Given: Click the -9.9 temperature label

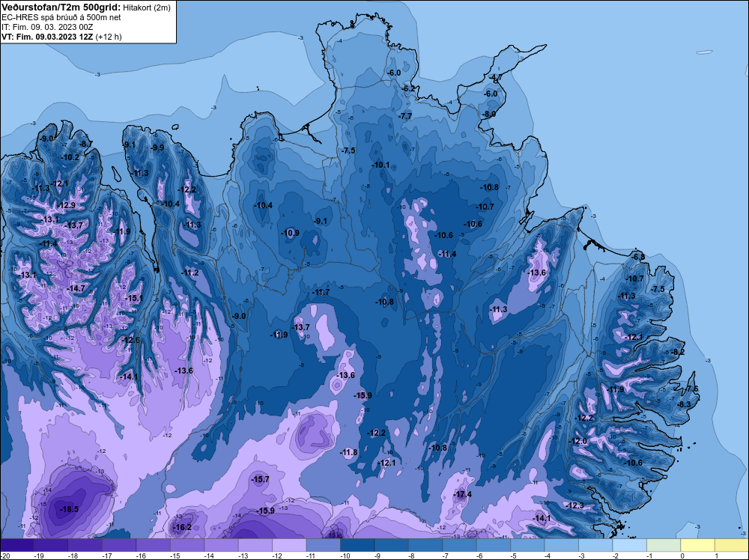Looking at the screenshot, I should click(157, 147).
